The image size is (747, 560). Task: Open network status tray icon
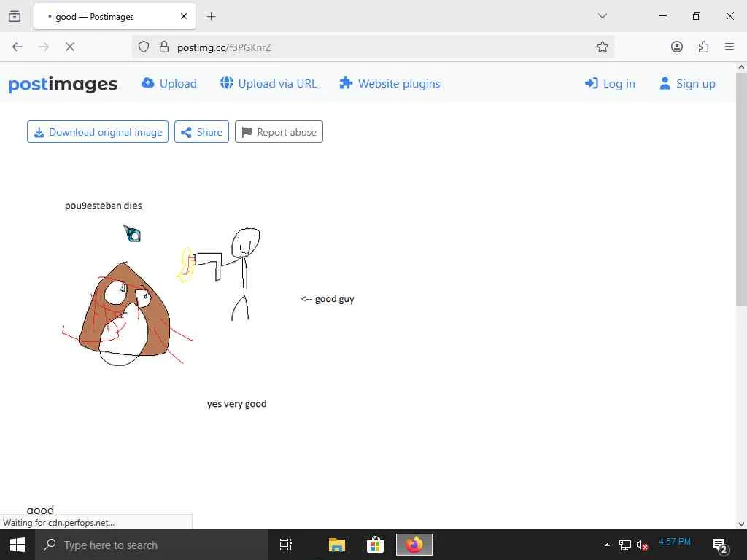pyautogui.click(x=624, y=545)
